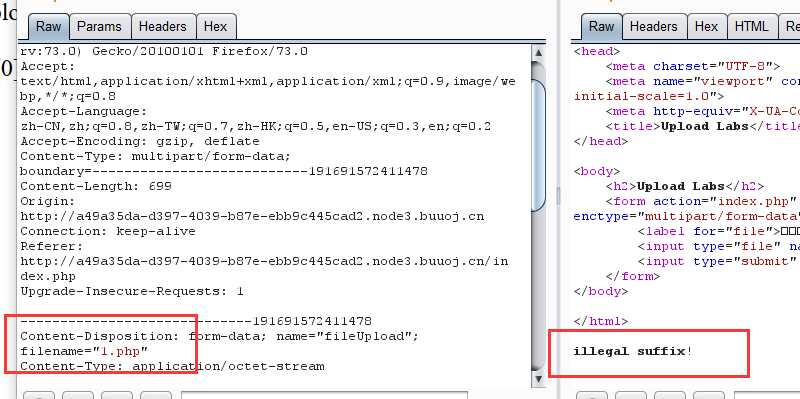Click the closing </body> tag
The image size is (800, 399).
click(601, 291)
